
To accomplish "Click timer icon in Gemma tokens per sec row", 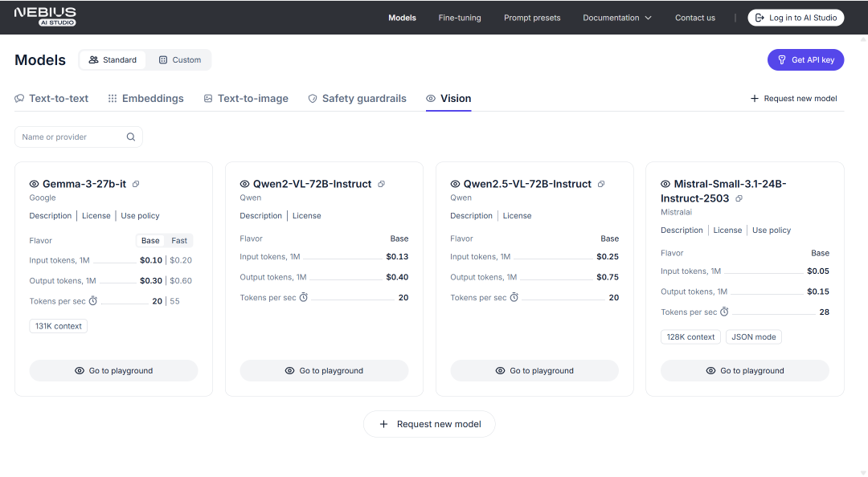I will (93, 301).
